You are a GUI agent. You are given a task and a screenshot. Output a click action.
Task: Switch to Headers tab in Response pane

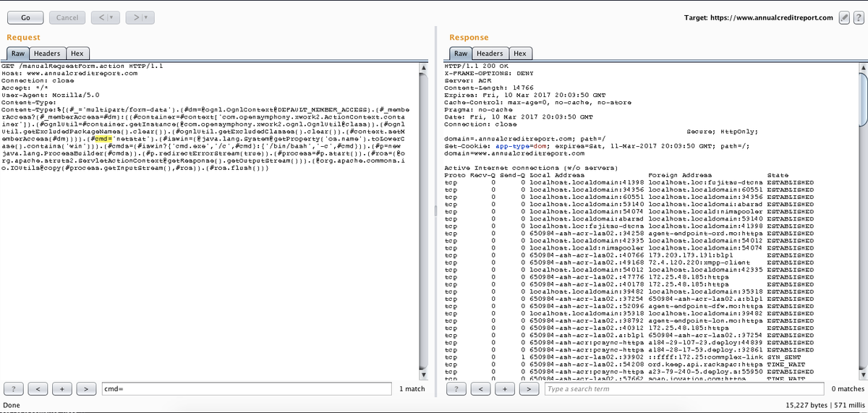490,54
